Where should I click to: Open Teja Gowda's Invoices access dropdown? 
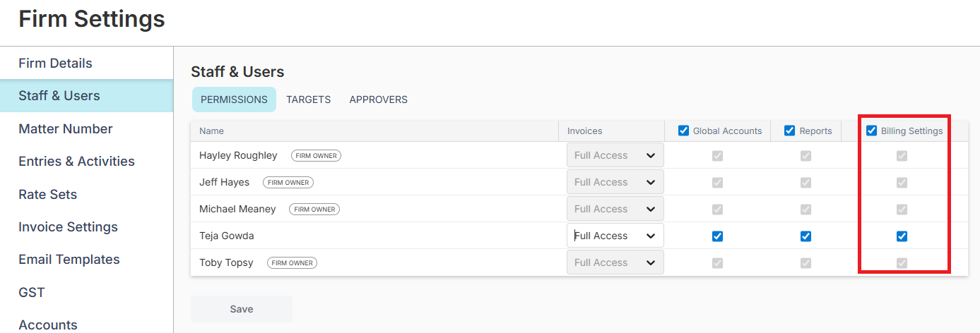click(x=615, y=236)
